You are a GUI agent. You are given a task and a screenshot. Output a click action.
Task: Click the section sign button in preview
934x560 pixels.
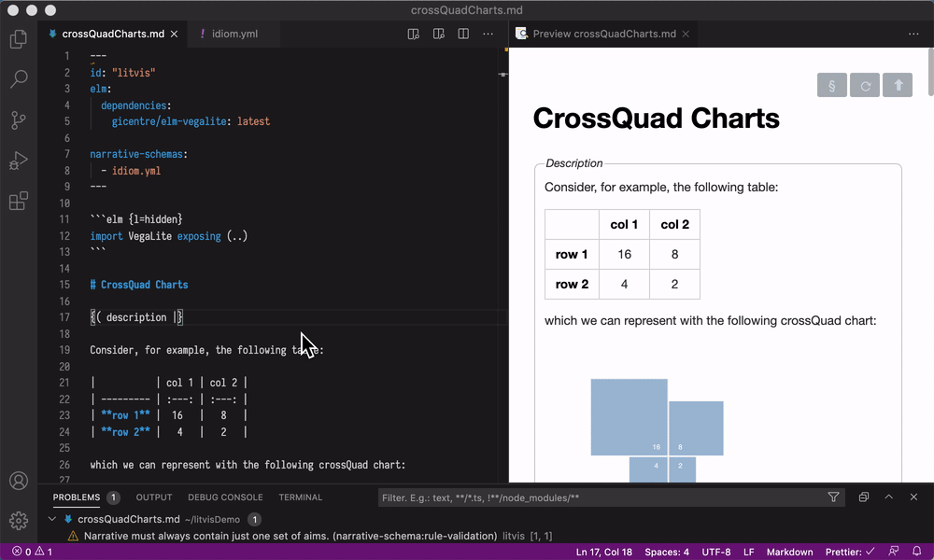click(832, 86)
